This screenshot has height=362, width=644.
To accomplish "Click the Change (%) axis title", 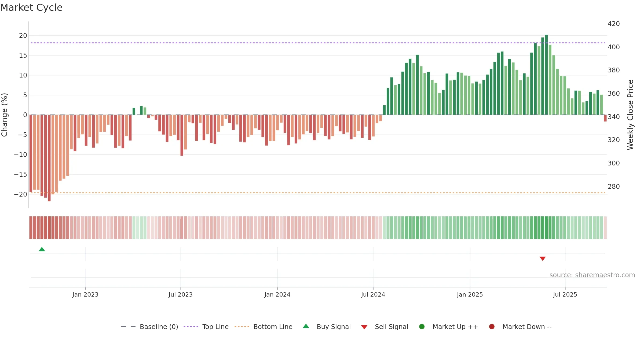I will (4, 115).
